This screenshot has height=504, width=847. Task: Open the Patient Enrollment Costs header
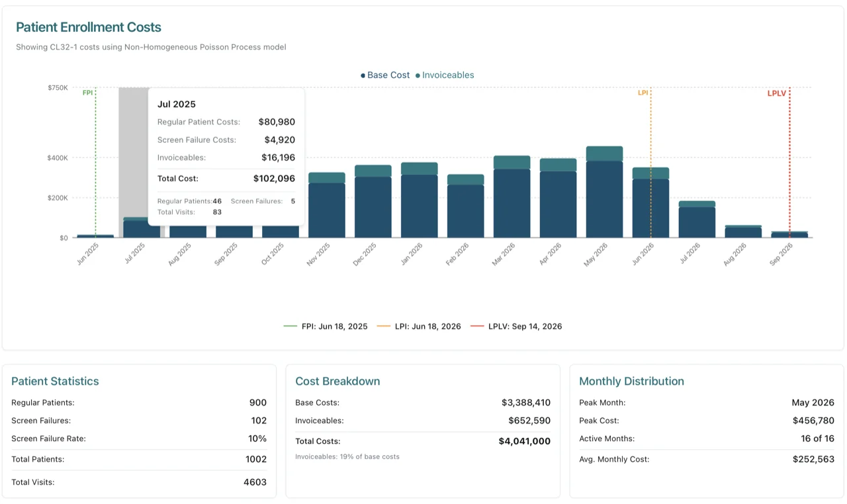point(89,27)
